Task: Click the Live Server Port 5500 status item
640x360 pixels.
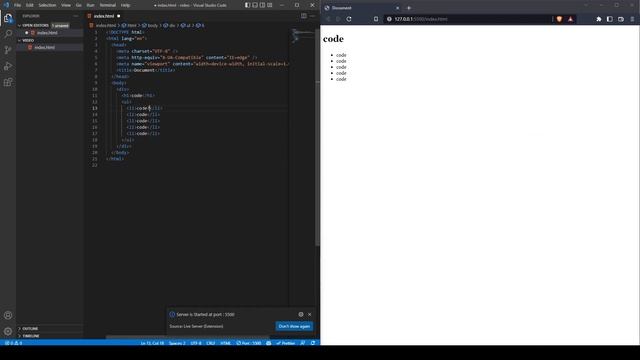Action: pos(249,343)
